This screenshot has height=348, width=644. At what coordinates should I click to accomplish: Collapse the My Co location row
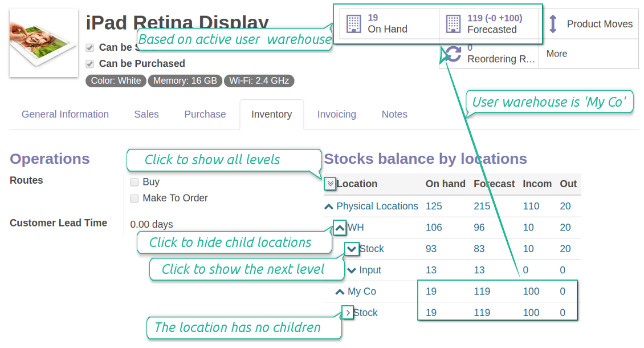pyautogui.click(x=340, y=292)
